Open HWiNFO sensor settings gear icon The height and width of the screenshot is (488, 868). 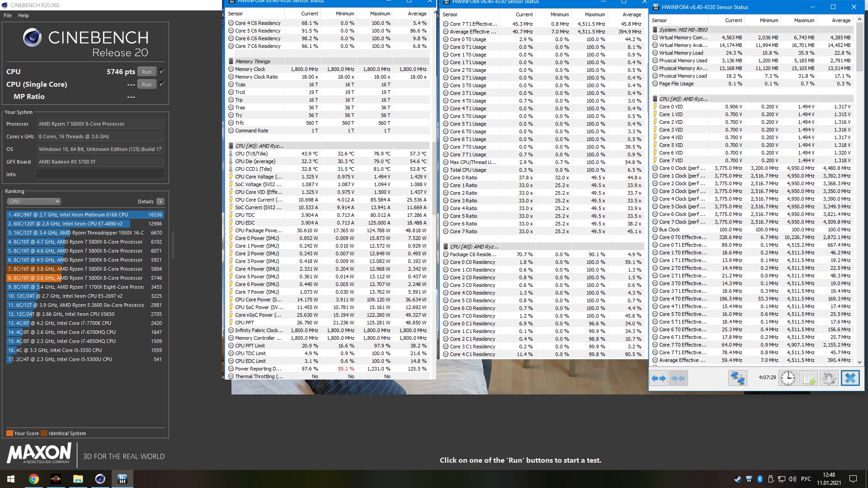click(x=829, y=378)
